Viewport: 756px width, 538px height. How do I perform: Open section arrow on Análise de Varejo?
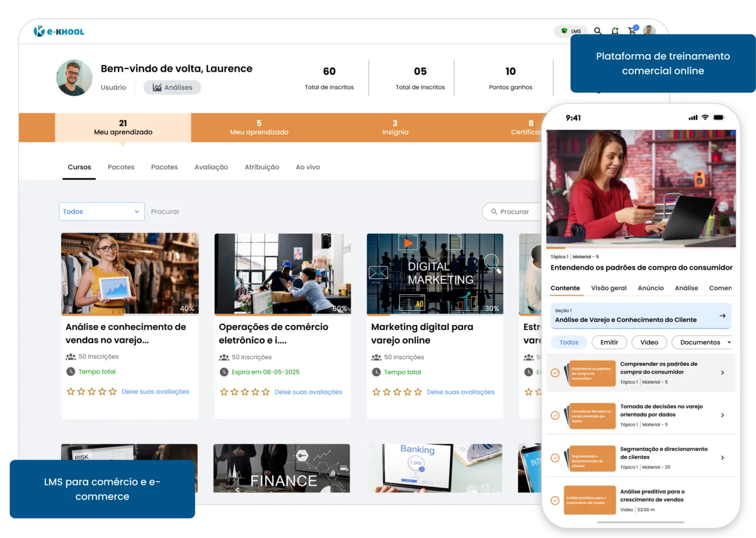(721, 316)
